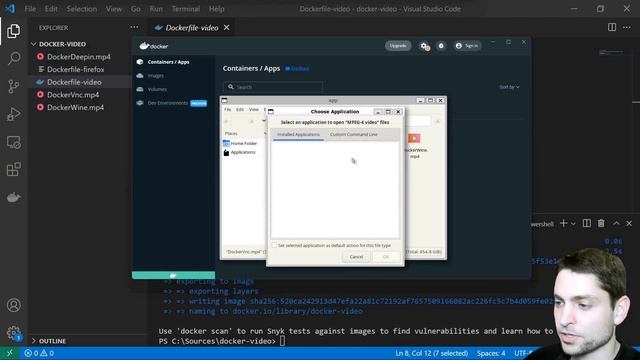Open DockerVnc.mp4 in Explorer
This screenshot has width=640, height=360.
[73, 95]
